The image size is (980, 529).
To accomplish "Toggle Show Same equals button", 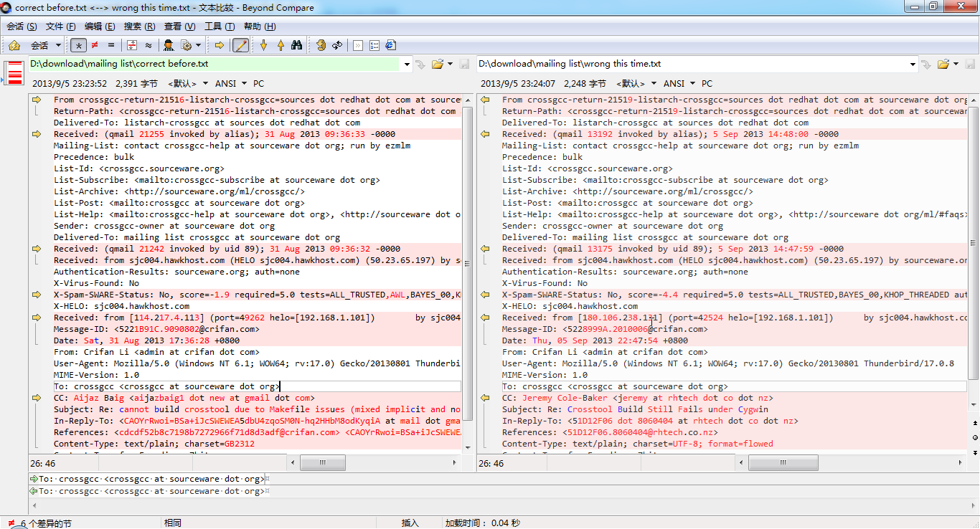I will point(110,45).
